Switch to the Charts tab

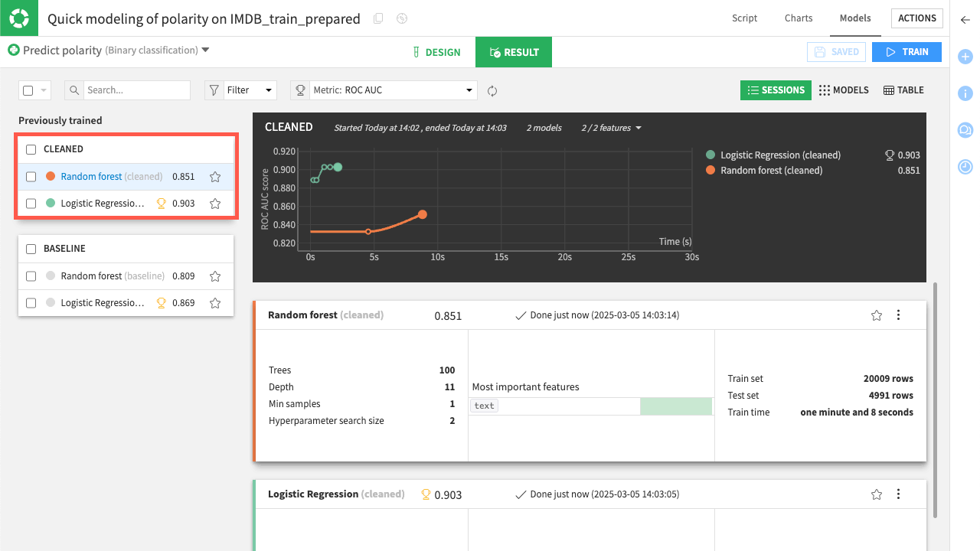click(x=799, y=18)
